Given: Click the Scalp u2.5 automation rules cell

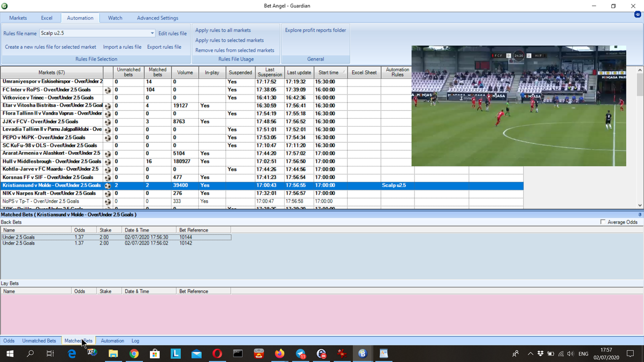Looking at the screenshot, I should (x=397, y=186).
